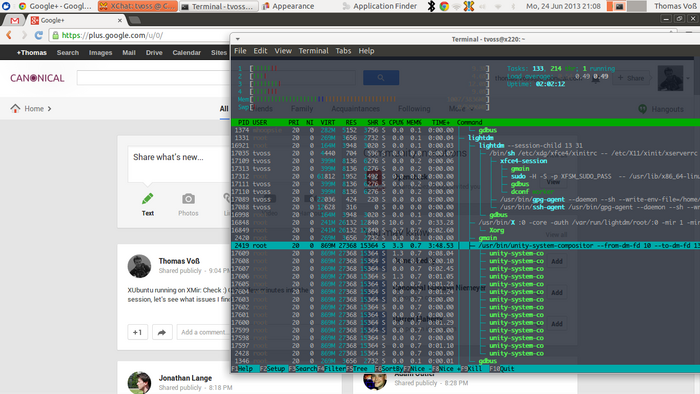Open Search in the Google bar
Image resolution: width=700 pixels, height=394 pixels.
click(68, 53)
